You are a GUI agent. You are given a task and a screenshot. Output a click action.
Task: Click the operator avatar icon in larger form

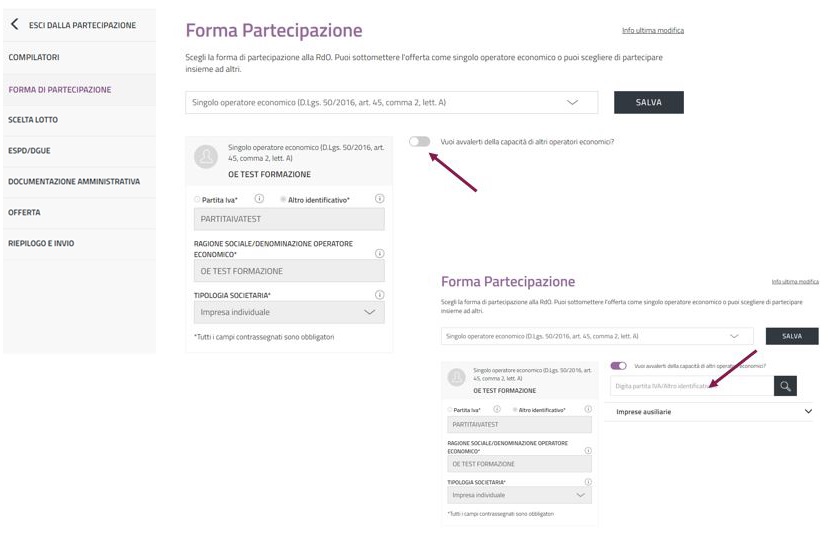click(x=206, y=157)
